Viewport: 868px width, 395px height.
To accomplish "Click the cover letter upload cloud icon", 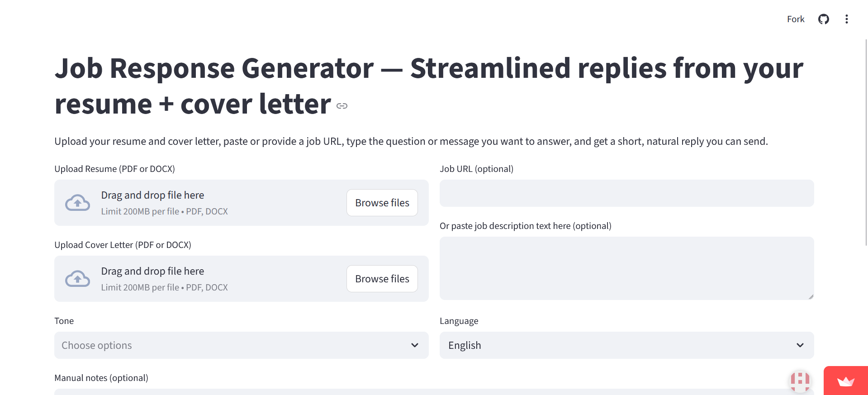I will point(78,279).
